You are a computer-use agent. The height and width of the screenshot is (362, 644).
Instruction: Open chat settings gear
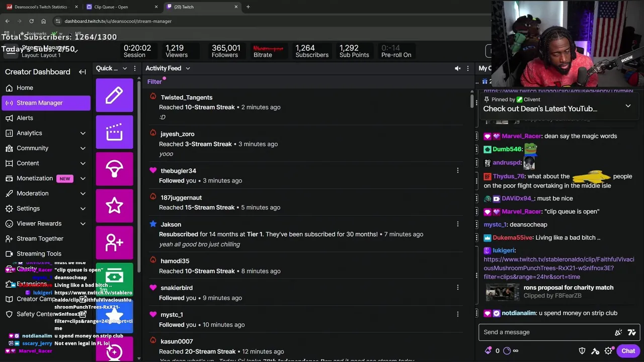coord(608,351)
